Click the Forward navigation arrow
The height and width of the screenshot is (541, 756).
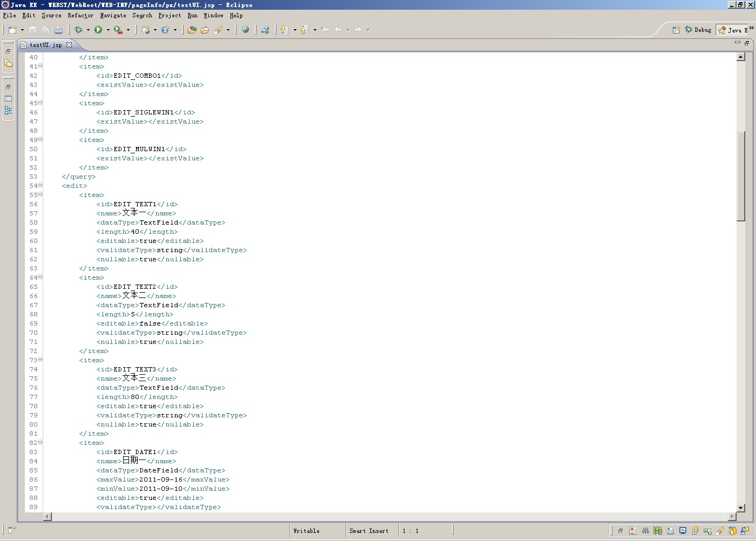tap(358, 30)
